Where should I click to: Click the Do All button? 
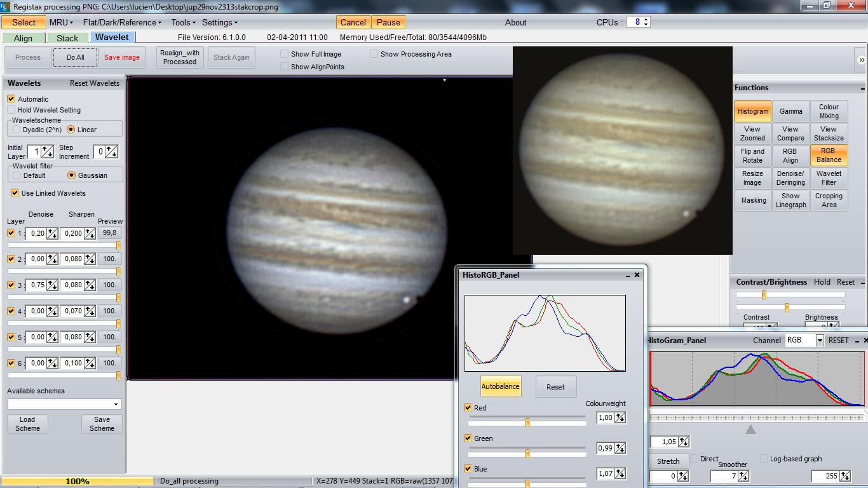click(x=75, y=57)
